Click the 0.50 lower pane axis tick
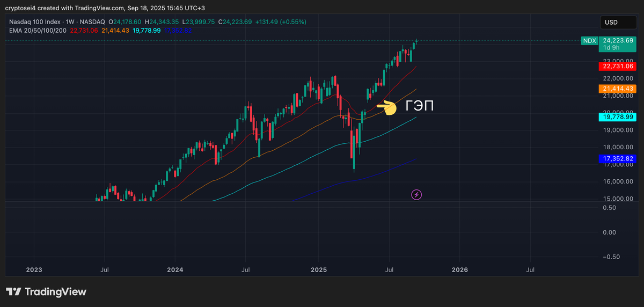The height and width of the screenshot is (307, 644). pyautogui.click(x=609, y=208)
